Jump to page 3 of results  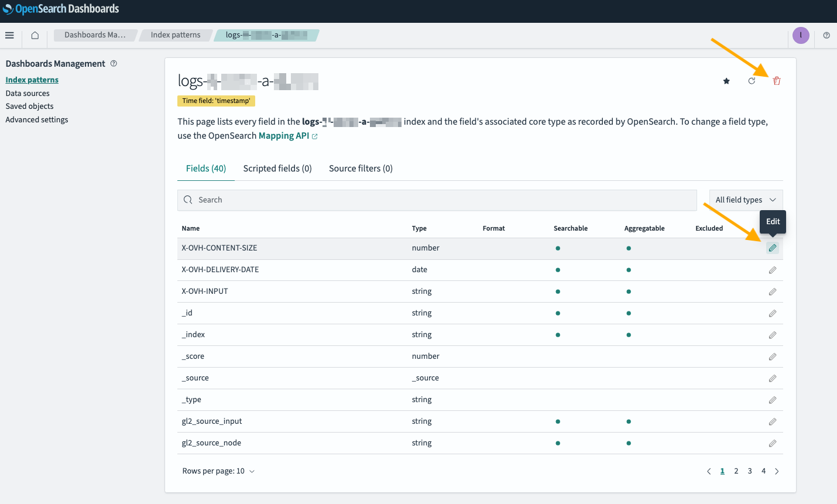click(750, 471)
